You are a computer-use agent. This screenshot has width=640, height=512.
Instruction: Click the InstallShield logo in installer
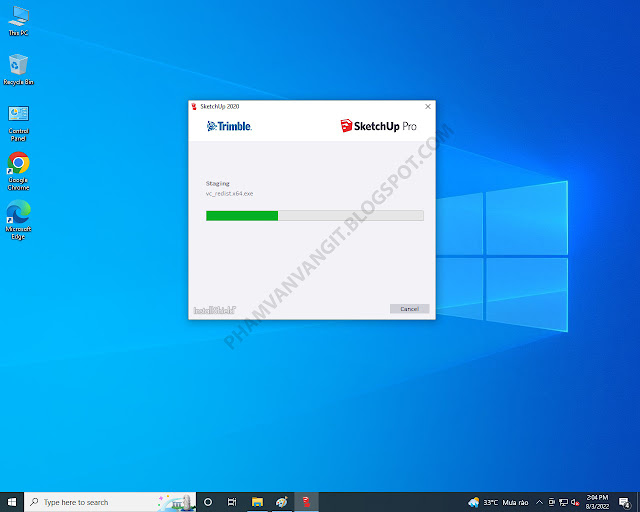[215, 310]
